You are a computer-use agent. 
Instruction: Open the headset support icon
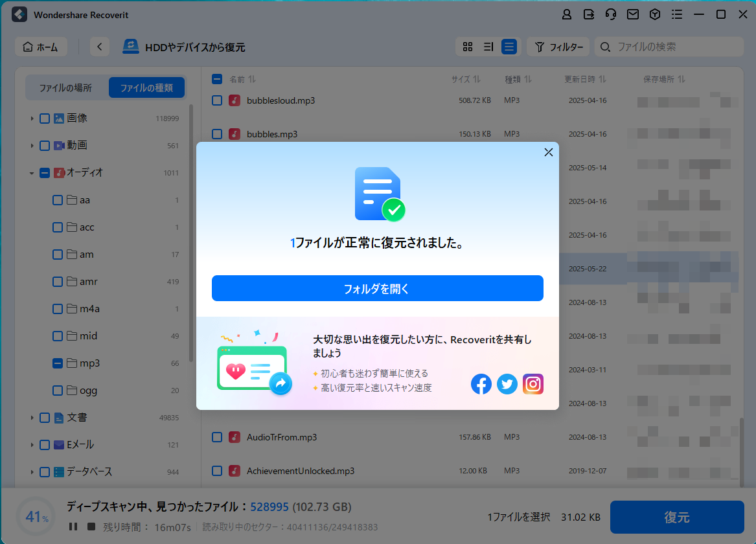pyautogui.click(x=611, y=15)
